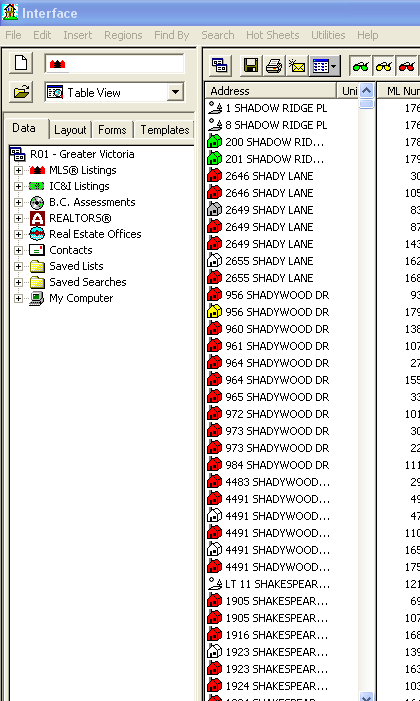Switch to the Layout tab

coord(70,130)
